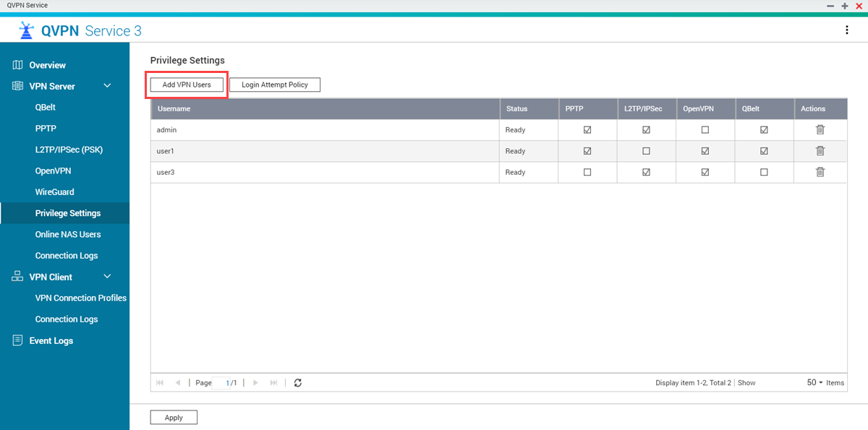Viewport: 868px width, 430px height.
Task: Delete the admin user with trash icon
Action: click(820, 130)
